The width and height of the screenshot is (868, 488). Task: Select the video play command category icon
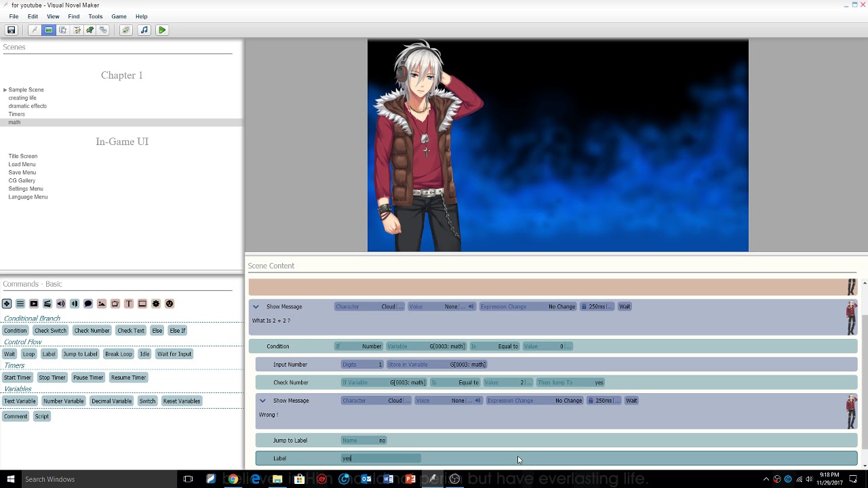pyautogui.click(x=34, y=304)
